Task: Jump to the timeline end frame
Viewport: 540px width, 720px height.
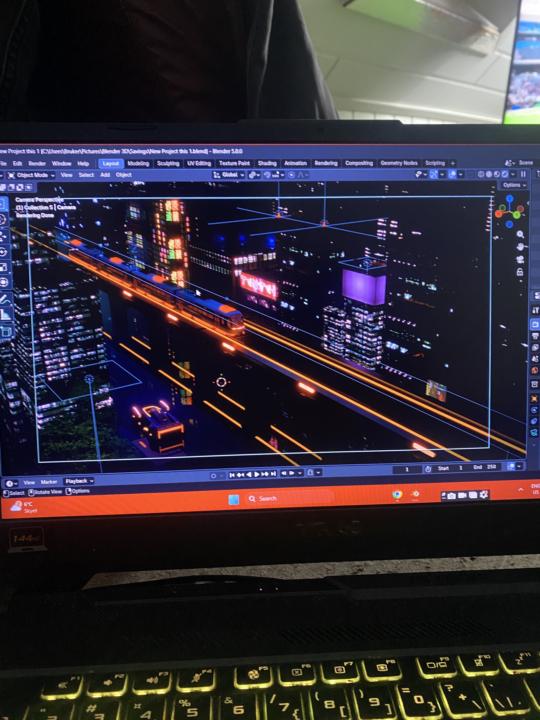Action: pyautogui.click(x=273, y=473)
